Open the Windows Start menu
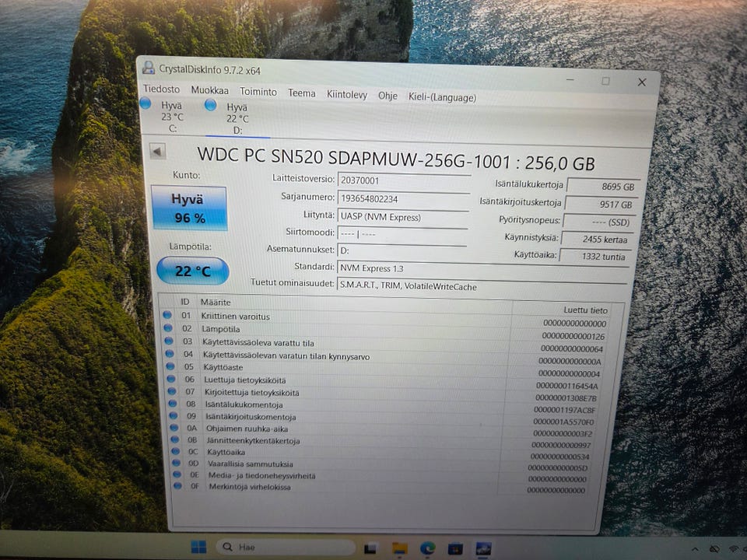 click(x=198, y=547)
